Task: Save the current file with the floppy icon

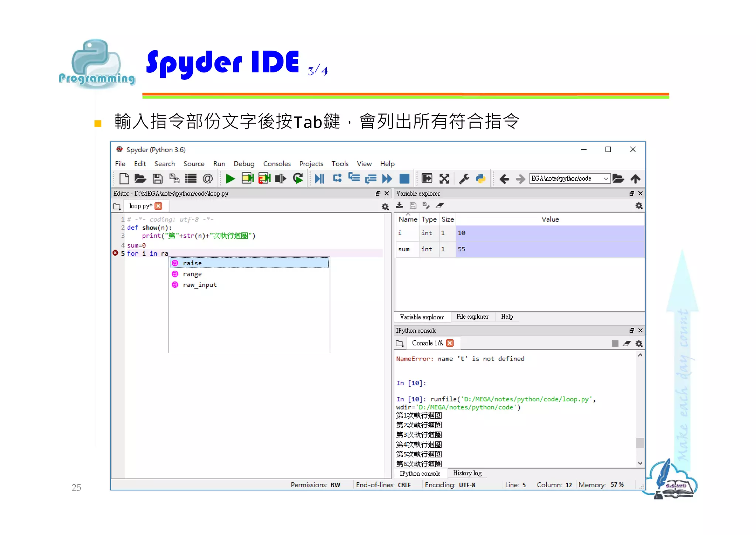Action: pyautogui.click(x=158, y=179)
